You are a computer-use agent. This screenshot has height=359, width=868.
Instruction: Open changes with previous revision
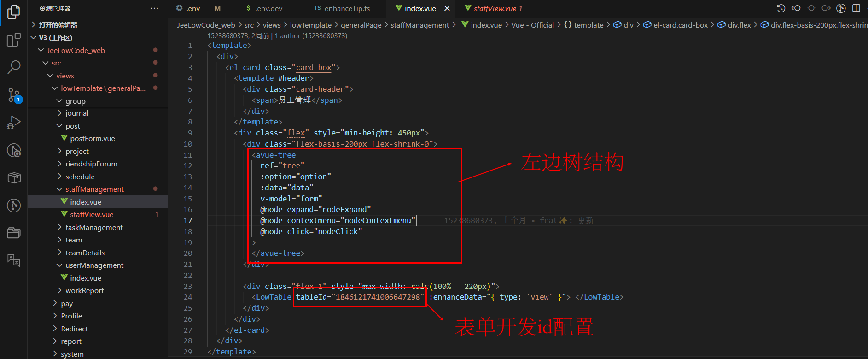pos(796,8)
